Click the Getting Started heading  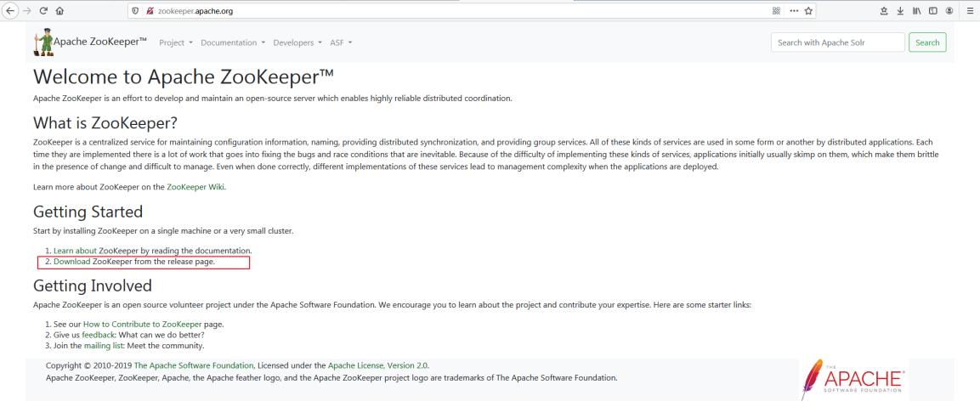pos(88,212)
